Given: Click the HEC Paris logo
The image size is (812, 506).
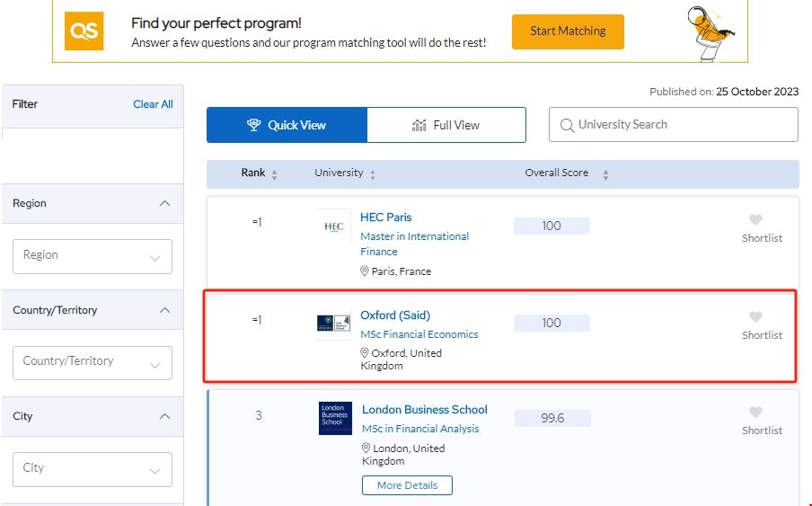Looking at the screenshot, I should [334, 226].
